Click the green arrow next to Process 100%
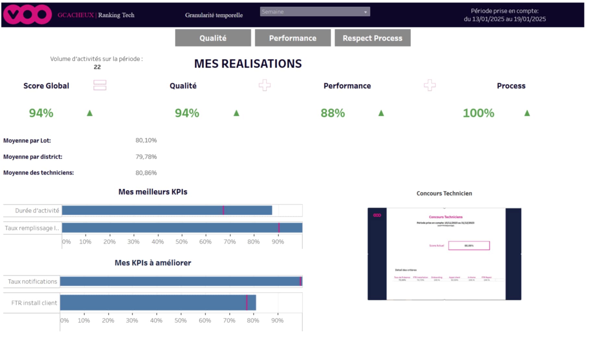Screen dimensions: 606x364 [x=527, y=113]
